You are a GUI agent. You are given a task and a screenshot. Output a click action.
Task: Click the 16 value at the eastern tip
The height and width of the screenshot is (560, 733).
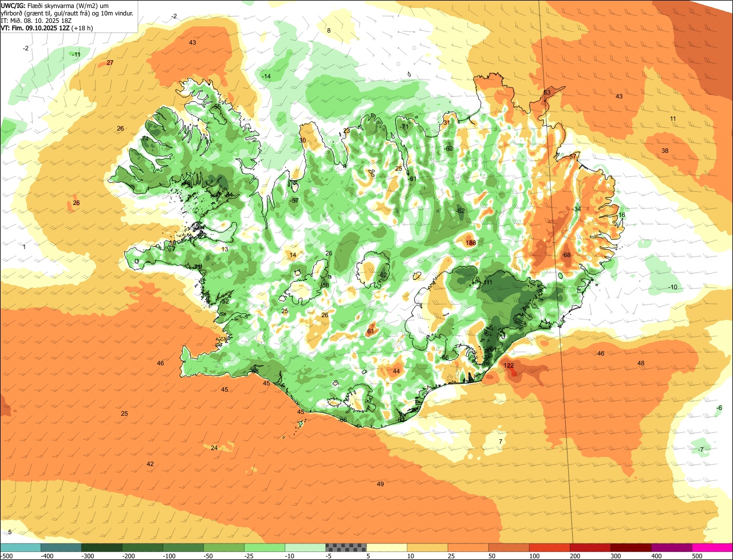pyautogui.click(x=622, y=215)
